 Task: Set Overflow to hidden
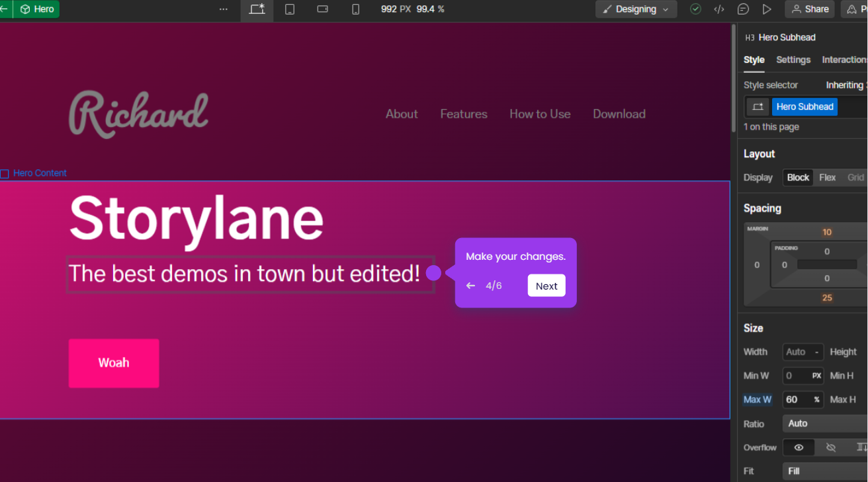[831, 448]
